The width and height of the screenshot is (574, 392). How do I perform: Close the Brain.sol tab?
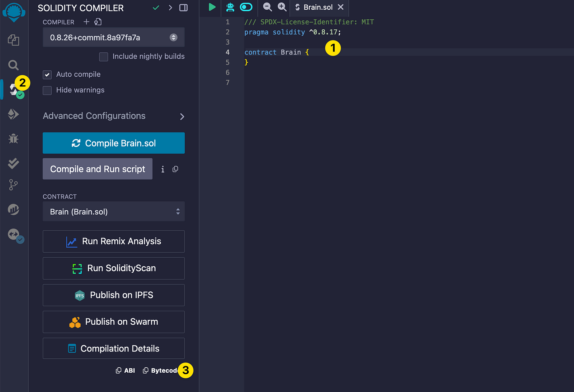click(340, 7)
